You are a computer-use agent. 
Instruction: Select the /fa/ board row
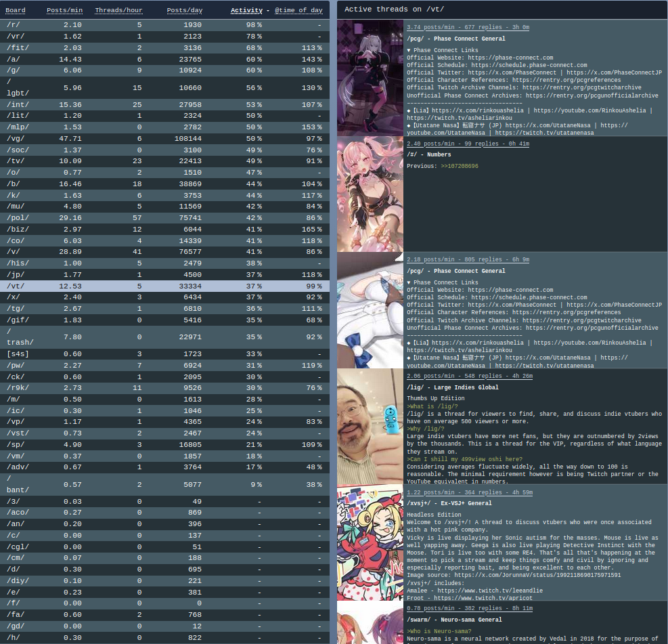coord(164,615)
